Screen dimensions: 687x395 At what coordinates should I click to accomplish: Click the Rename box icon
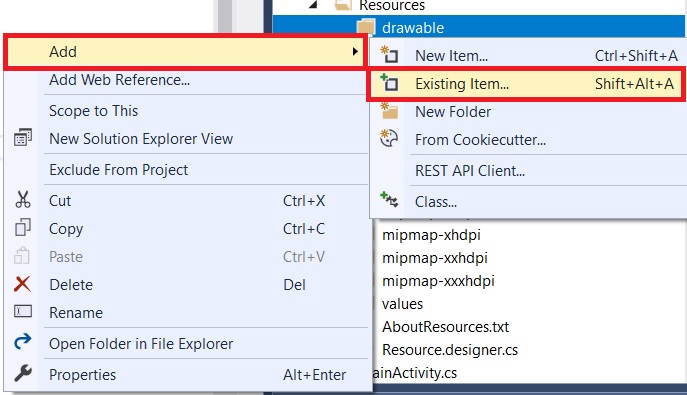(x=23, y=311)
